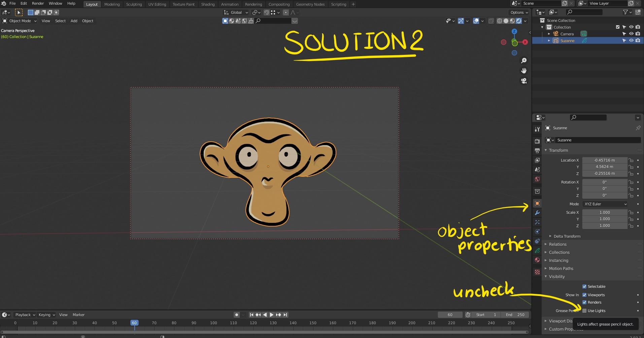Open the Output properties tab

(x=537, y=150)
